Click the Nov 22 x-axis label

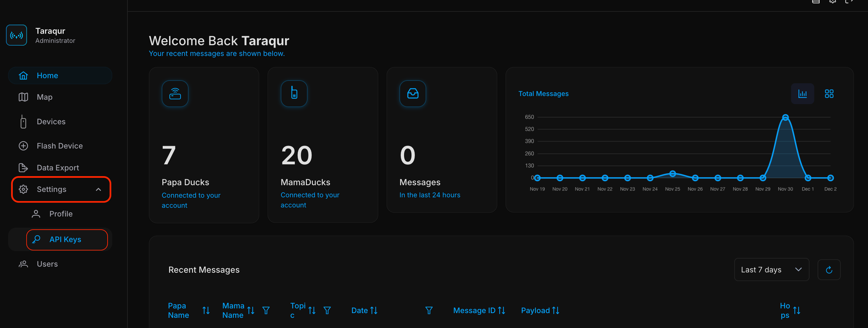pyautogui.click(x=605, y=189)
